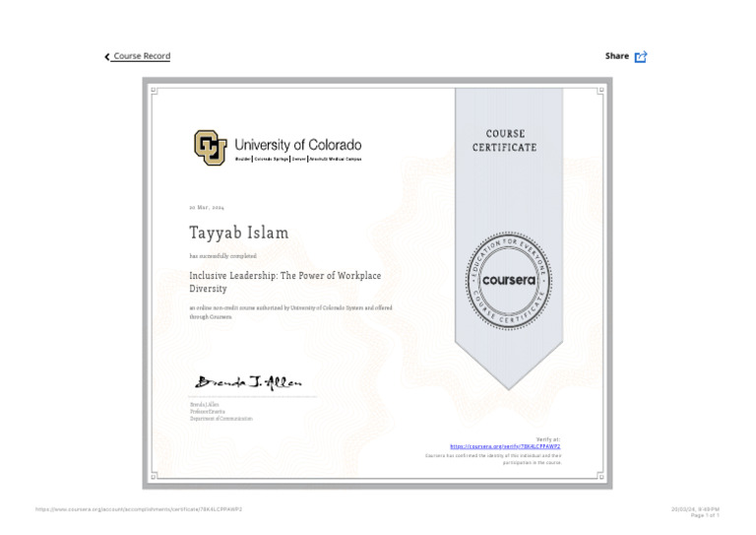The height and width of the screenshot is (535, 756).
Task: Click the page footer URL text
Action: (139, 509)
